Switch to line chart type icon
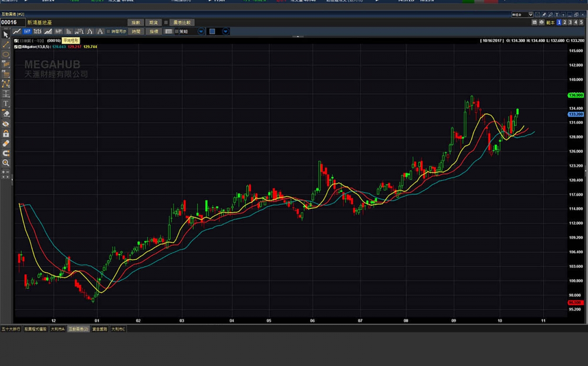588x366 pixels. click(17, 31)
